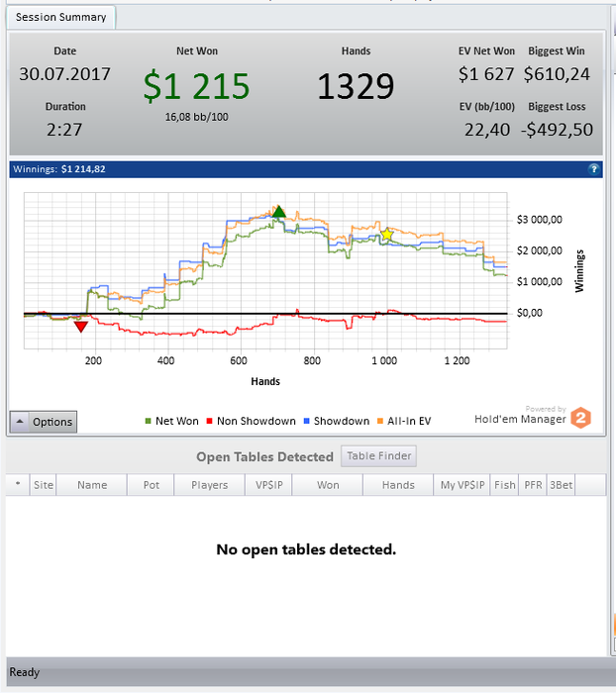The width and height of the screenshot is (616, 693).
Task: Click the Net Won $1 215 value
Action: point(197,86)
